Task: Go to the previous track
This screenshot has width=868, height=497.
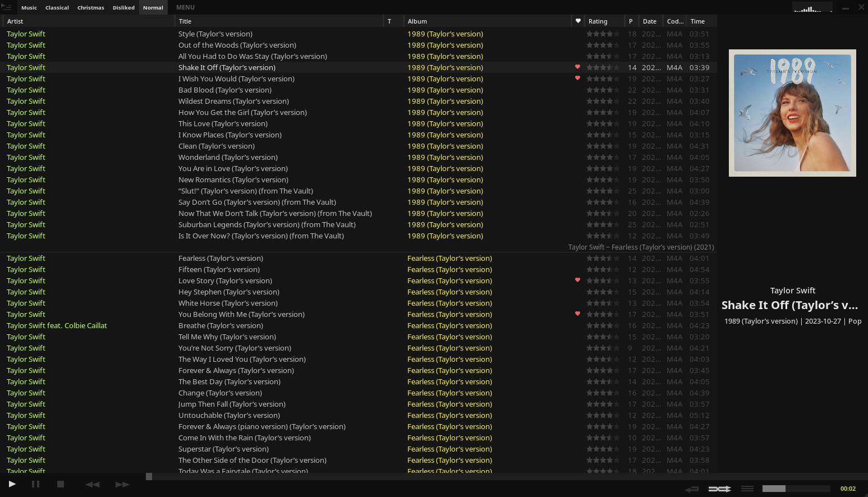Action: (x=93, y=485)
